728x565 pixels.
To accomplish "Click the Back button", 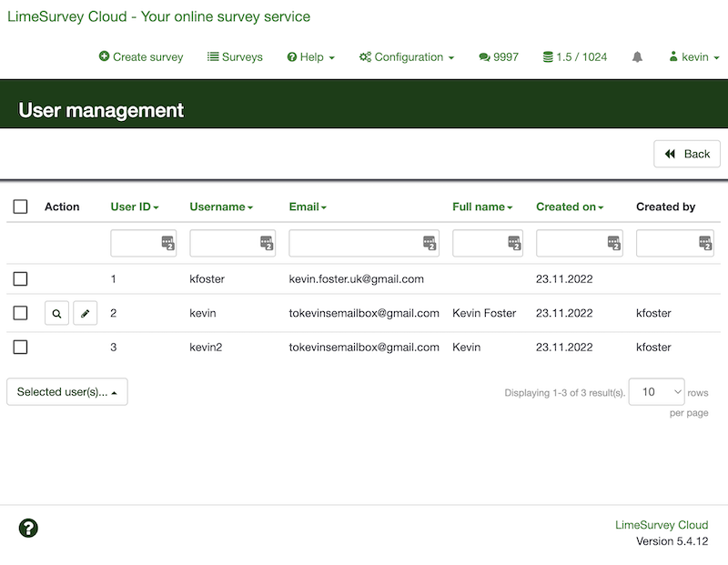I will [687, 154].
